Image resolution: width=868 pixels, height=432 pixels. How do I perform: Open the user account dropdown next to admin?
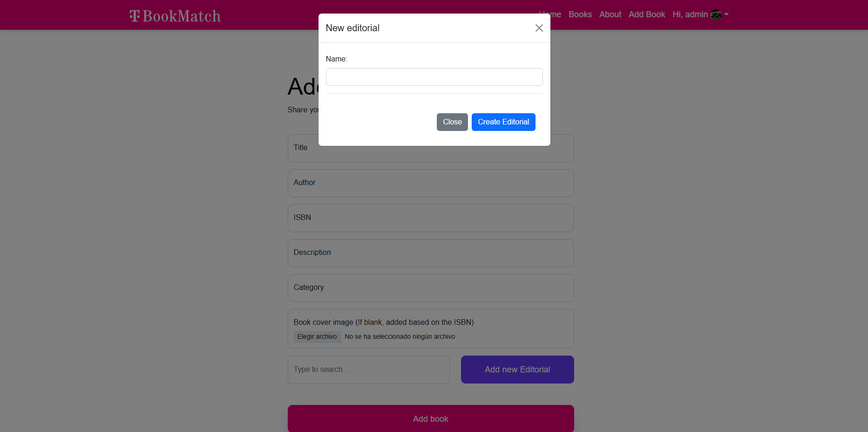point(727,14)
